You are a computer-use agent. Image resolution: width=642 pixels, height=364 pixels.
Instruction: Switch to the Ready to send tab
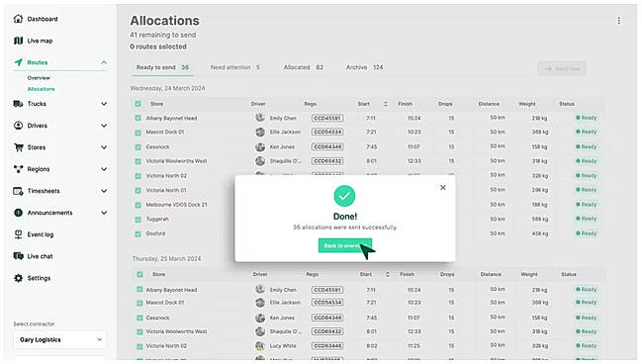(162, 67)
